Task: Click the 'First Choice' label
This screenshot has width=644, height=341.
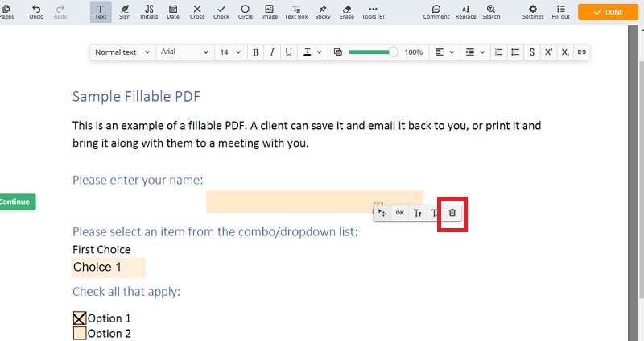Action: (101, 249)
